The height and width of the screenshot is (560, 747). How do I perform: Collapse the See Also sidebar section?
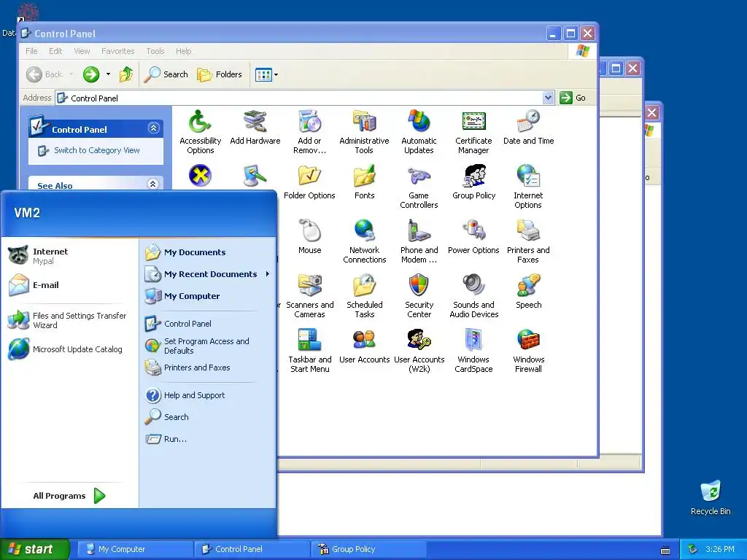(x=153, y=184)
